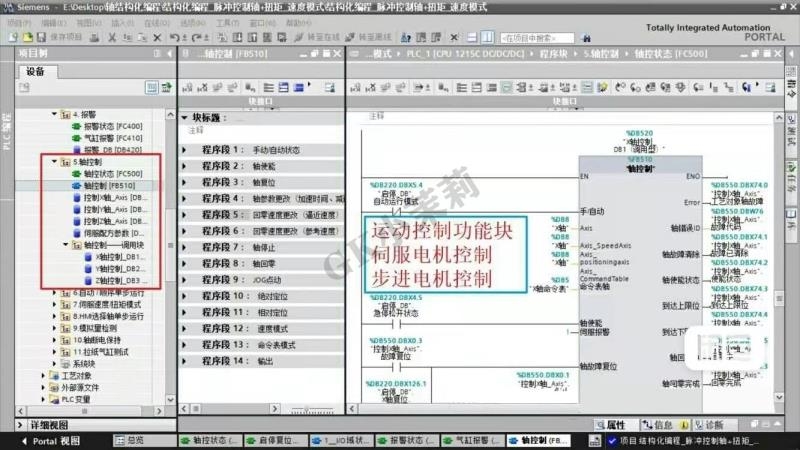Image resolution: width=800 pixels, height=450 pixels.
Task: Select the 设备 devices tab
Action: click(x=36, y=71)
